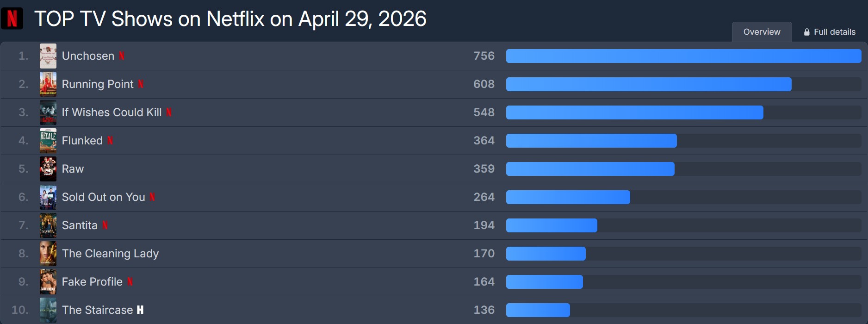Open The Cleaning Lady show link
This screenshot has height=324, width=868.
point(110,254)
